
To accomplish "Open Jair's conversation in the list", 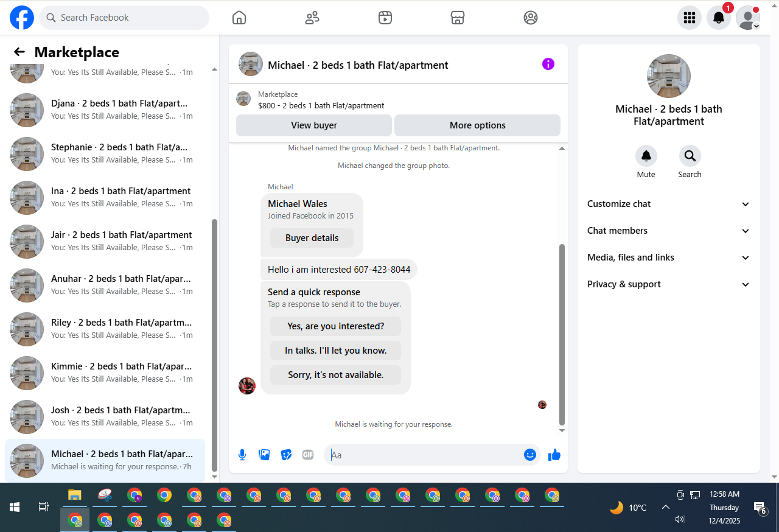I will [105, 242].
